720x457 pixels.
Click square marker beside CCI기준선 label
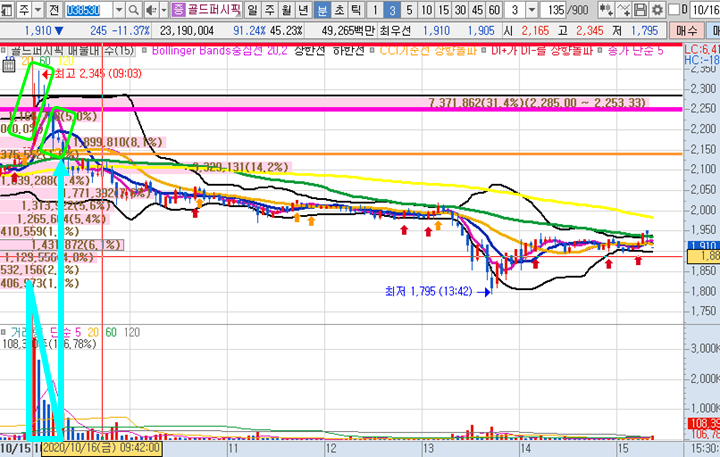tap(372, 50)
